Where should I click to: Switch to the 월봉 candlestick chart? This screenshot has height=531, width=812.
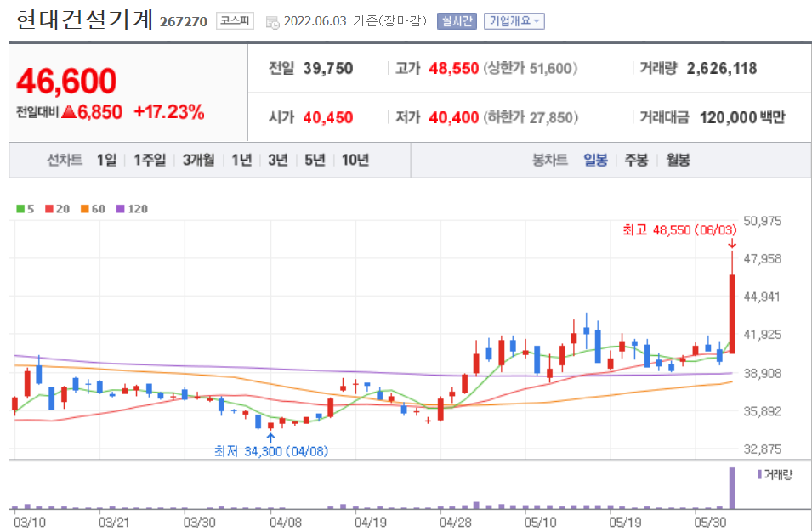(x=678, y=160)
